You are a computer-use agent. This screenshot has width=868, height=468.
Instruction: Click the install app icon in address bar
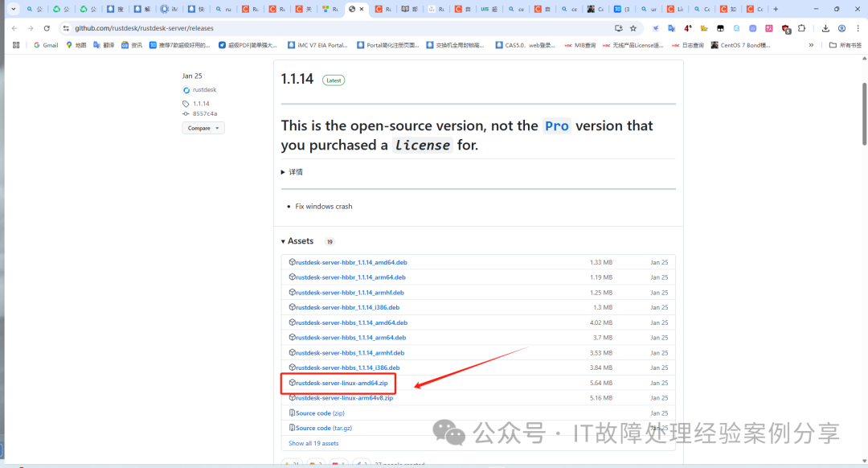coord(618,28)
